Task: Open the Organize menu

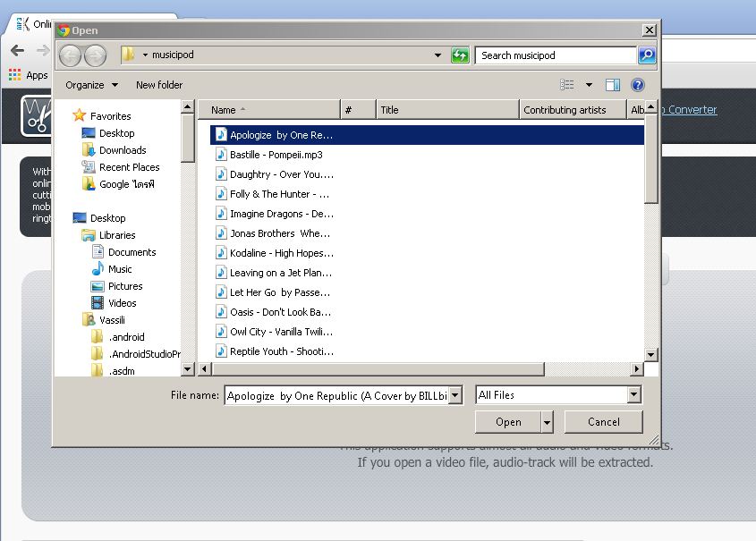Action: 91,85
